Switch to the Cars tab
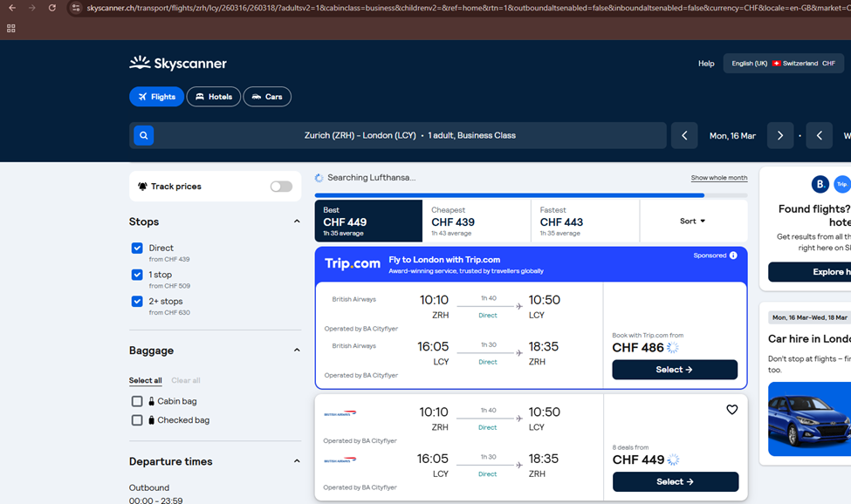Image resolution: width=851 pixels, height=504 pixels. [x=267, y=97]
